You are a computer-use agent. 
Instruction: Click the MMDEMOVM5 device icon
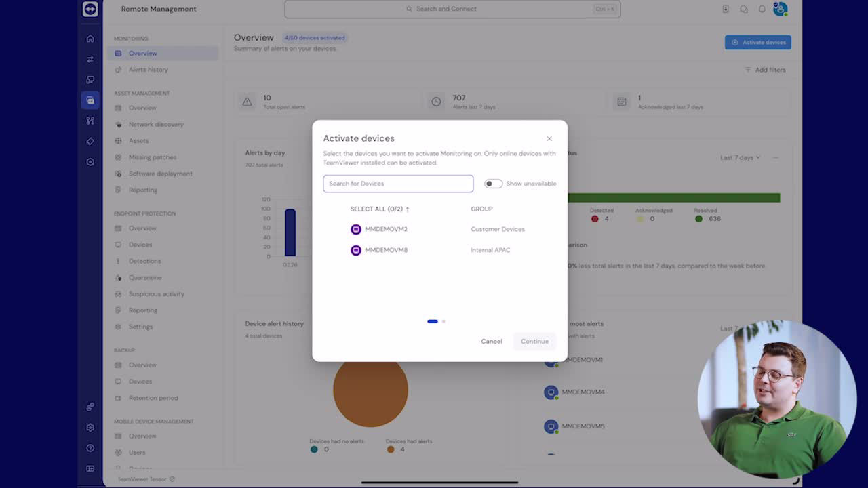click(551, 426)
